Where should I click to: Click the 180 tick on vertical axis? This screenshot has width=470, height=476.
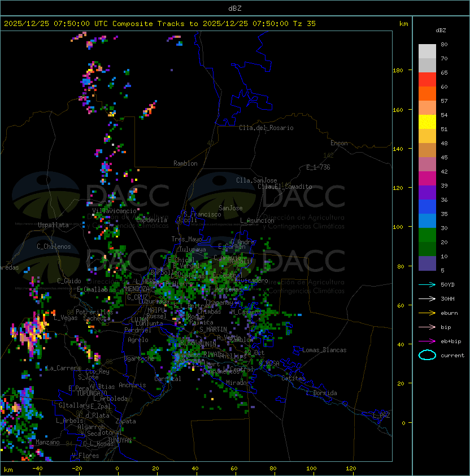(398, 71)
